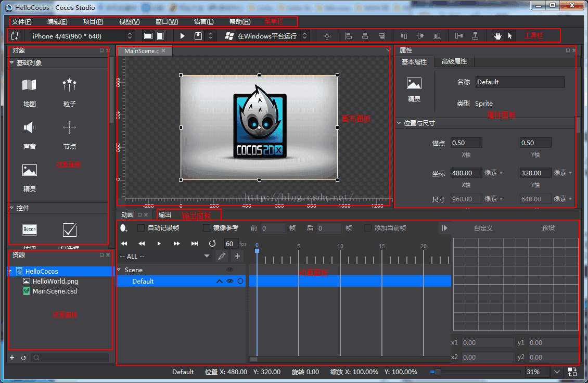Click the run/play project button in toolbar

click(x=182, y=35)
